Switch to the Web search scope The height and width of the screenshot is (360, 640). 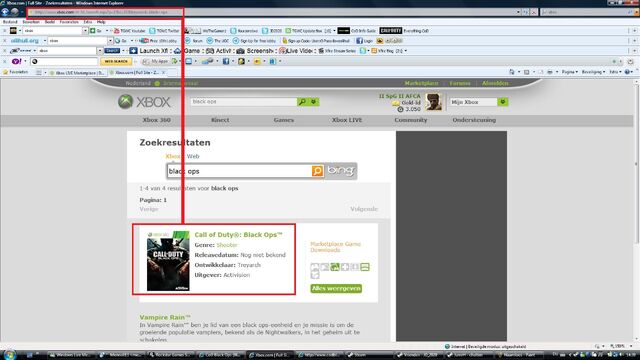point(193,156)
